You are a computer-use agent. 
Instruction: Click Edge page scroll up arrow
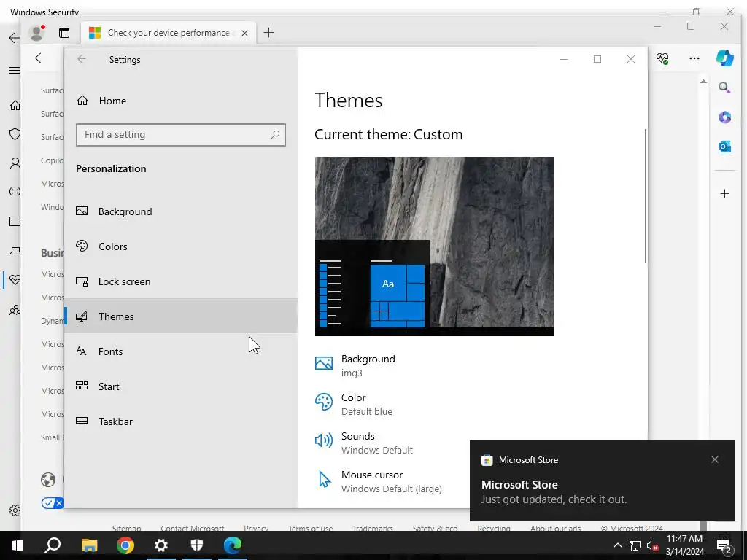coord(704,82)
